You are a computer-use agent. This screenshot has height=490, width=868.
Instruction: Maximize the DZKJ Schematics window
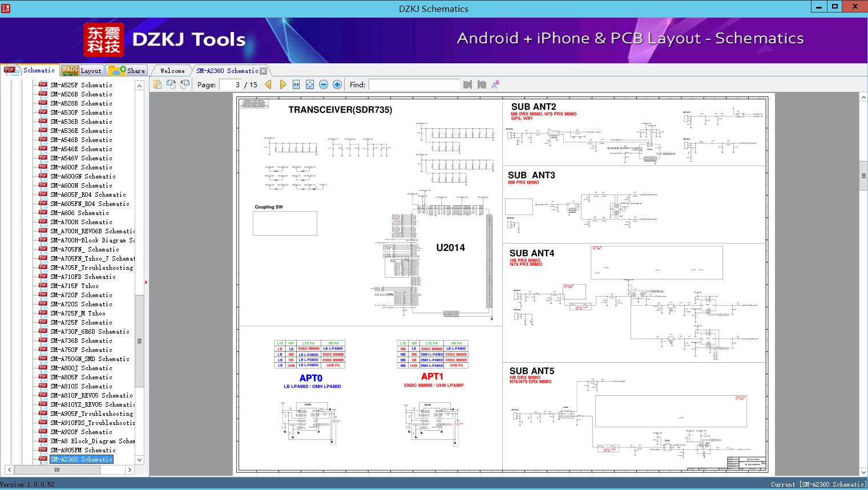pyautogui.click(x=835, y=7)
